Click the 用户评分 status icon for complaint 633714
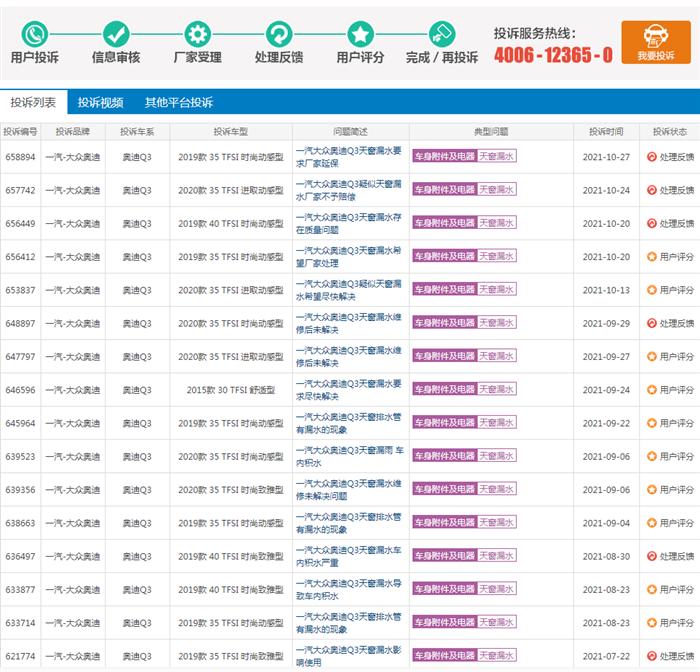The image size is (700, 672). (651, 622)
